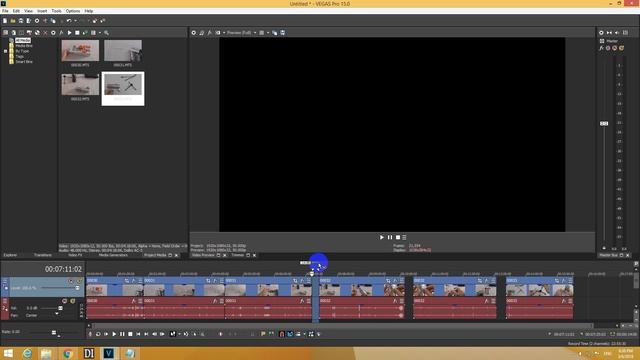This screenshot has width=640, height=360.
Task: Switch to the Transitions tab
Action: 43,255
